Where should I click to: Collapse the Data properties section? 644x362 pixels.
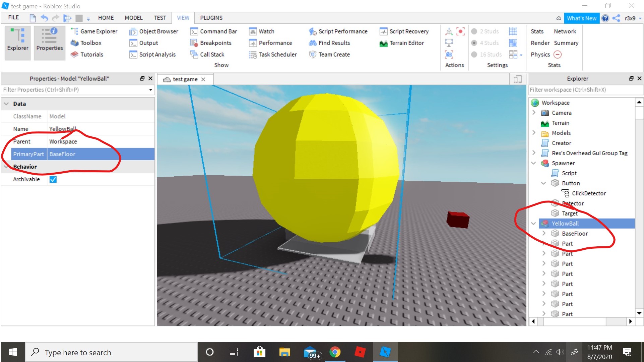click(6, 104)
